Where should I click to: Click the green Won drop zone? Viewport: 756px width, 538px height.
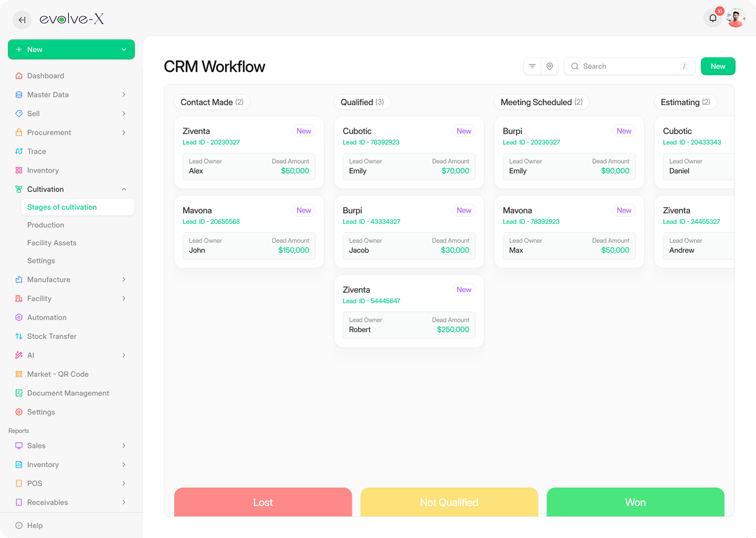point(635,502)
